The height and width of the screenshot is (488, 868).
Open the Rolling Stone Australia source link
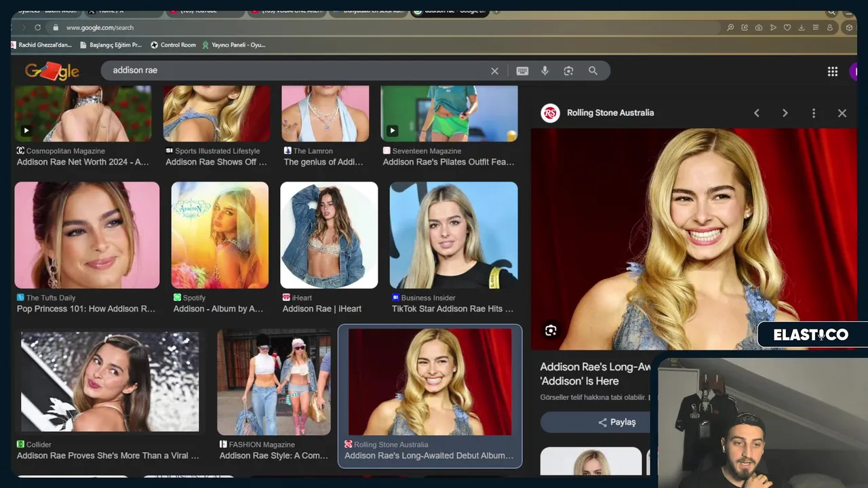pyautogui.click(x=610, y=113)
